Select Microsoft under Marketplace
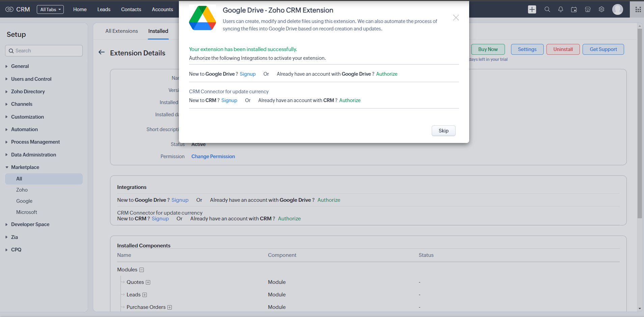The image size is (644, 317). click(27, 212)
